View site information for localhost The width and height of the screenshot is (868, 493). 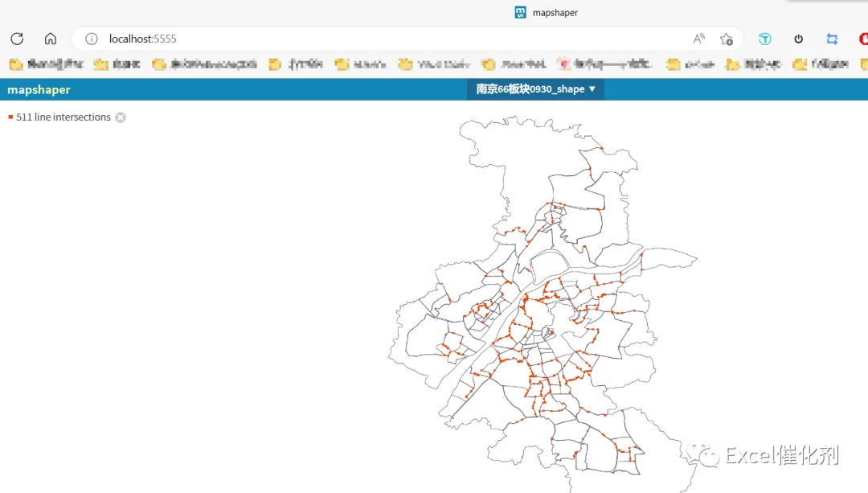pyautogui.click(x=92, y=39)
